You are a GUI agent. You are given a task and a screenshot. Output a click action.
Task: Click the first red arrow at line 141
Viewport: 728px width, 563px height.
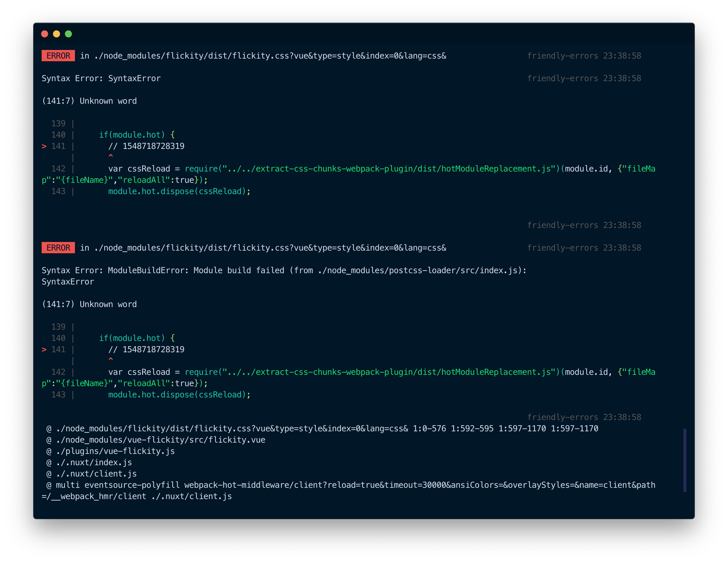[44, 146]
